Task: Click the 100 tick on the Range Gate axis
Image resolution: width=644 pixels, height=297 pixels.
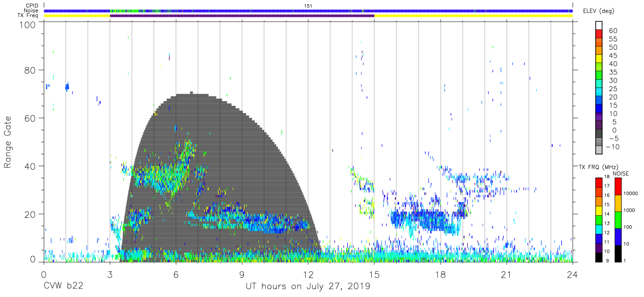Action: pyautogui.click(x=28, y=24)
